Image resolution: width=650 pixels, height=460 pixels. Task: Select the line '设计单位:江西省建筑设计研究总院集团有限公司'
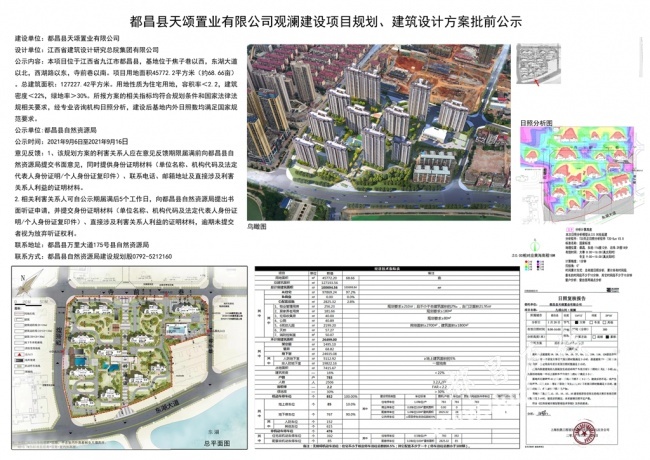point(87,50)
